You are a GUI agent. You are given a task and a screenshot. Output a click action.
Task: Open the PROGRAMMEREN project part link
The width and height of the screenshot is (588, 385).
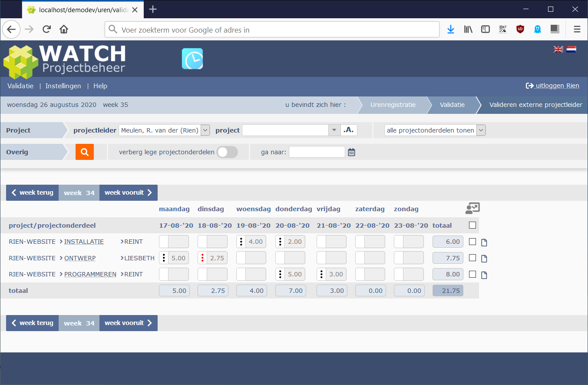point(90,274)
